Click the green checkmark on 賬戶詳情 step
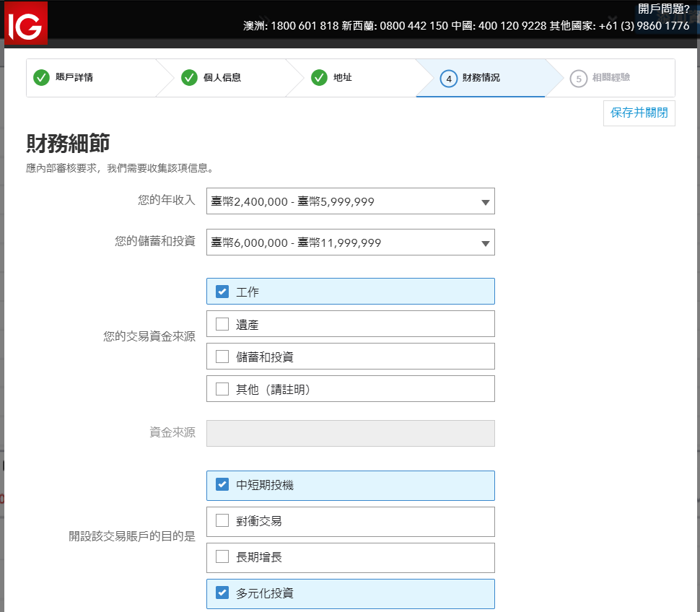Image resolution: width=700 pixels, height=612 pixels. pyautogui.click(x=41, y=78)
